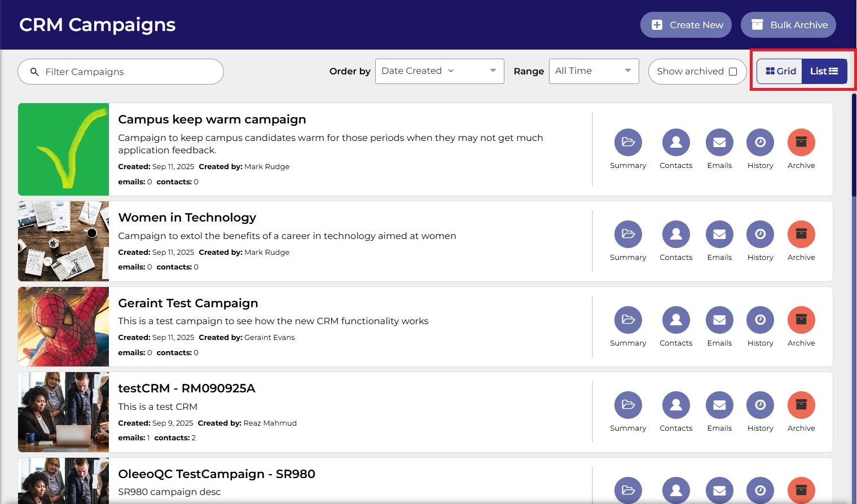Open Summary for Geraint Test Campaign
Viewport: 857px width, 504px height.
(628, 320)
